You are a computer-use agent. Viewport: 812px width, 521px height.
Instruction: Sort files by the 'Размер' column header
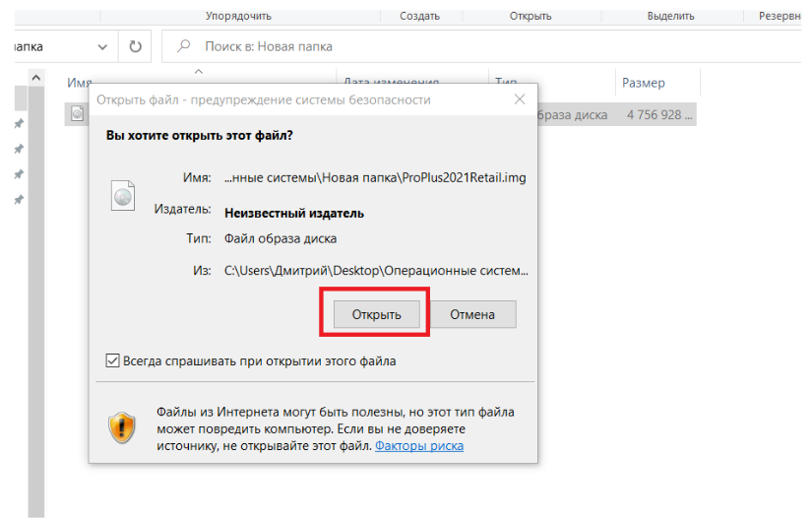643,83
